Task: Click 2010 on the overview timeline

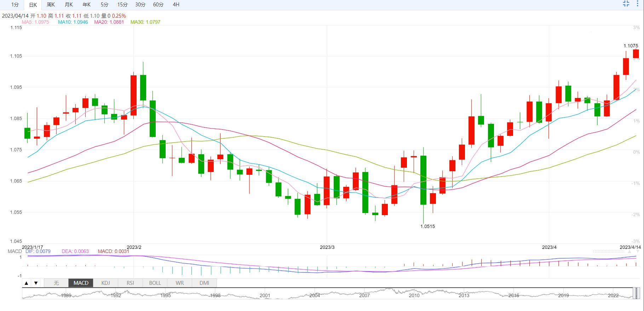Action: 414,295
